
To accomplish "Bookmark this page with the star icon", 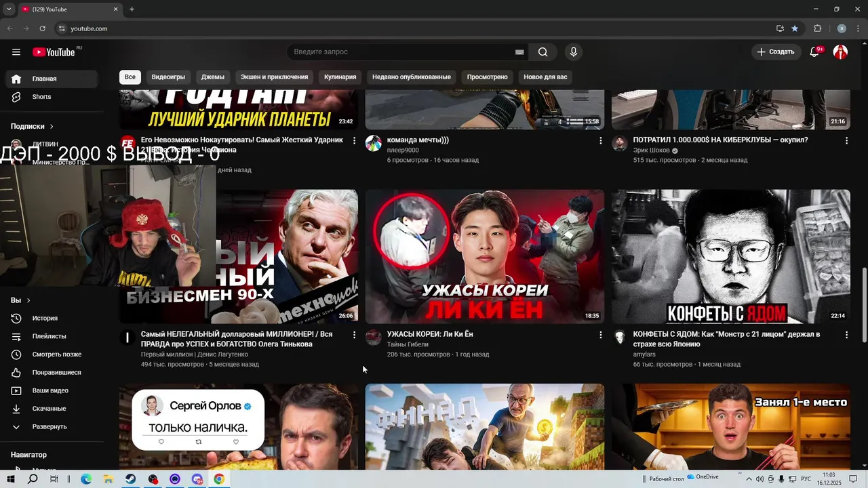I will 795,28.
